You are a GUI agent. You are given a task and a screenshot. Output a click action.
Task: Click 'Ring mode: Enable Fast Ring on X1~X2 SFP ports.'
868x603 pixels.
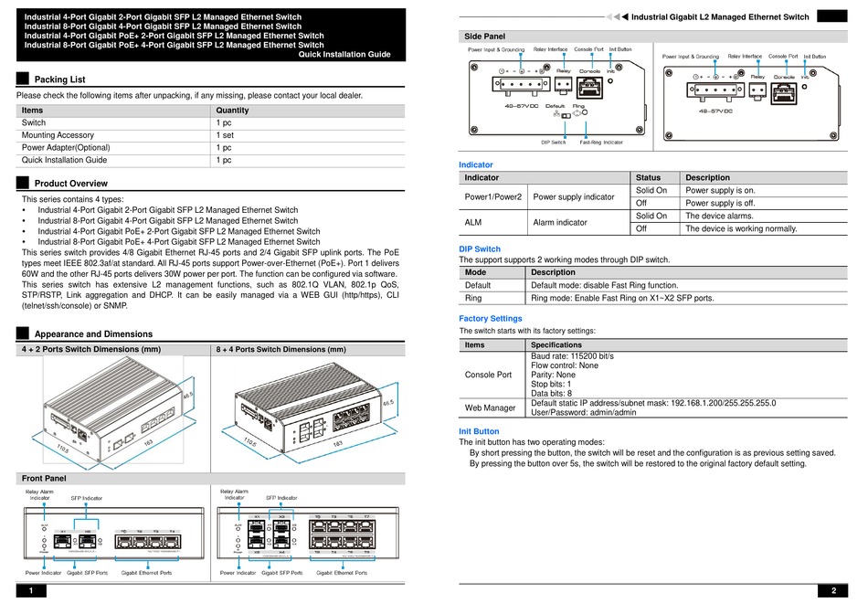coord(622,298)
